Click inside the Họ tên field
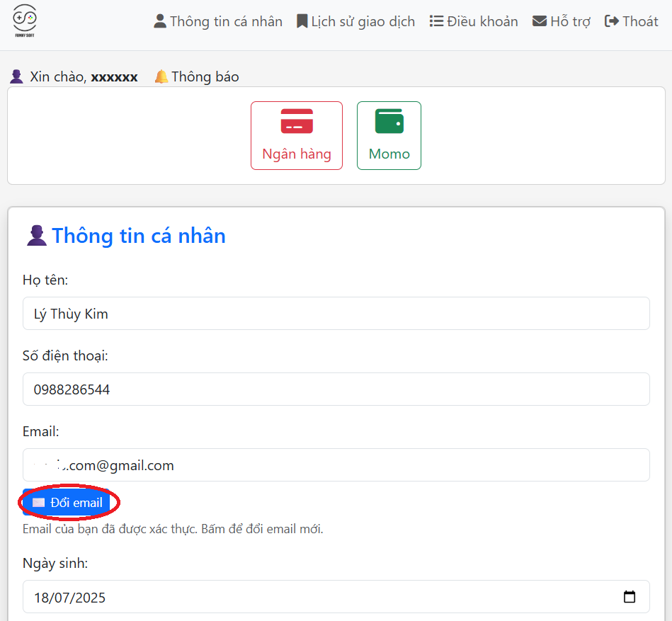This screenshot has width=672, height=621. (336, 313)
